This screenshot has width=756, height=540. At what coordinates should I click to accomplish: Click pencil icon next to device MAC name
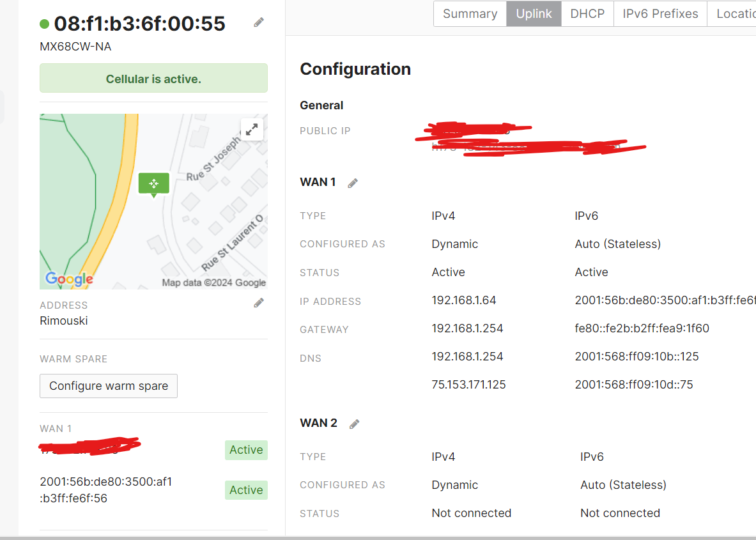point(259,22)
